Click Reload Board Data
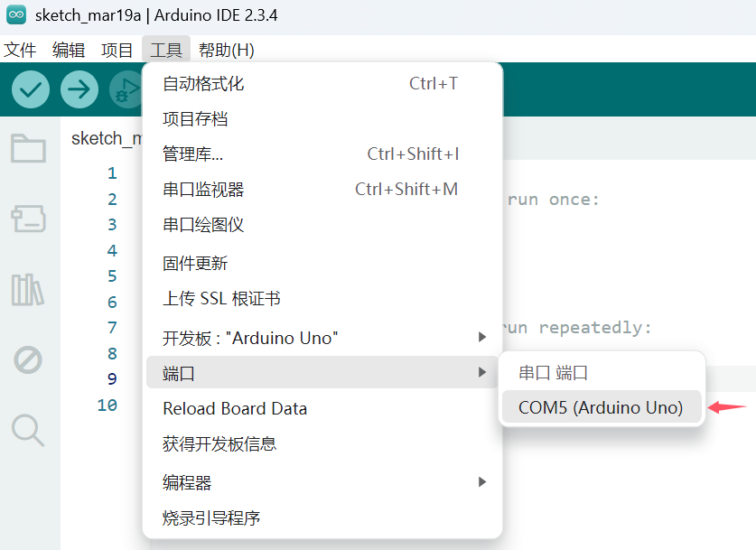 coord(235,408)
